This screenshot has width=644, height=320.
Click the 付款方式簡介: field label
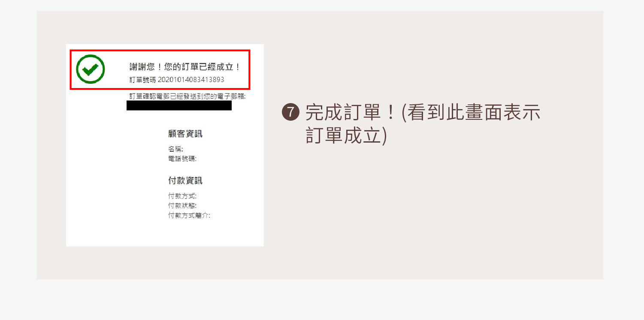tap(189, 215)
